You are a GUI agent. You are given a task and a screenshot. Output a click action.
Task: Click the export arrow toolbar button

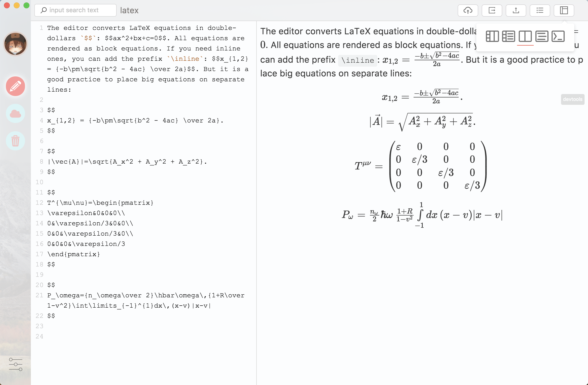492,10
